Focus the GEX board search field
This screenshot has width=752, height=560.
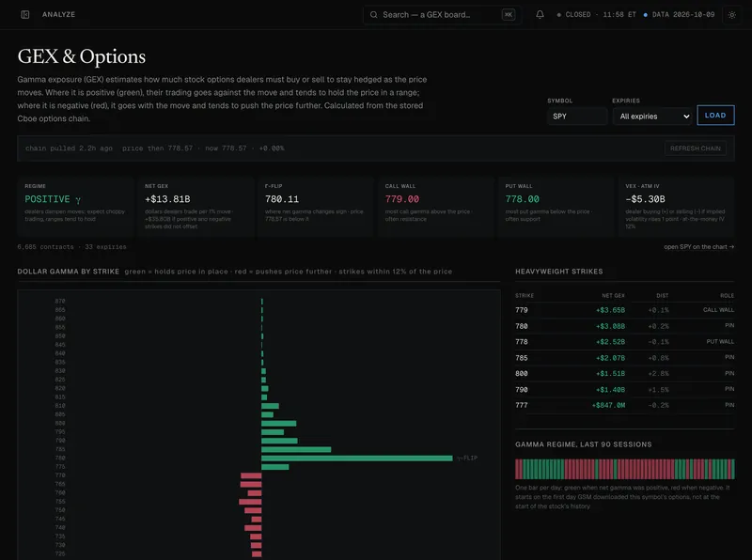(x=442, y=15)
